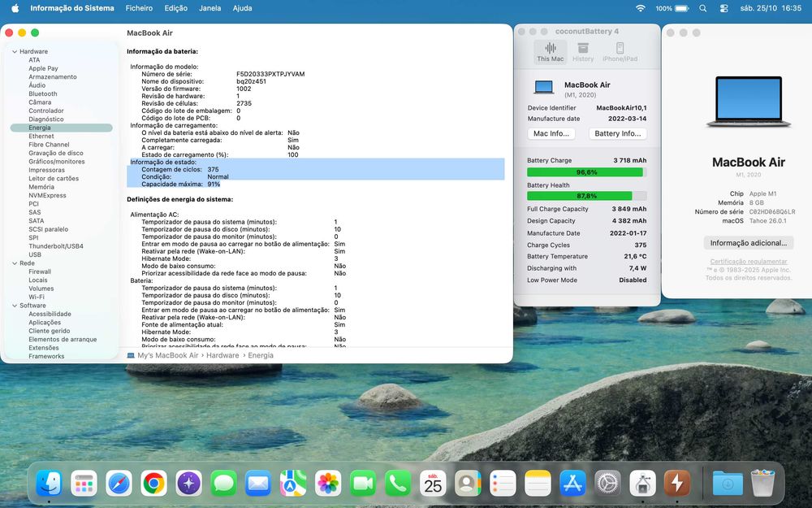Select Thunderbolt/USB4 in the sidebar
The image size is (812, 508).
[x=56, y=246]
